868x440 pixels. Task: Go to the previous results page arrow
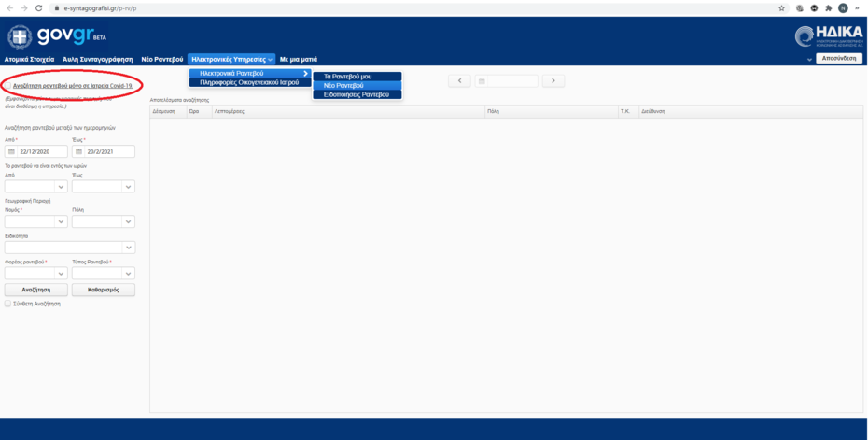[459, 81]
